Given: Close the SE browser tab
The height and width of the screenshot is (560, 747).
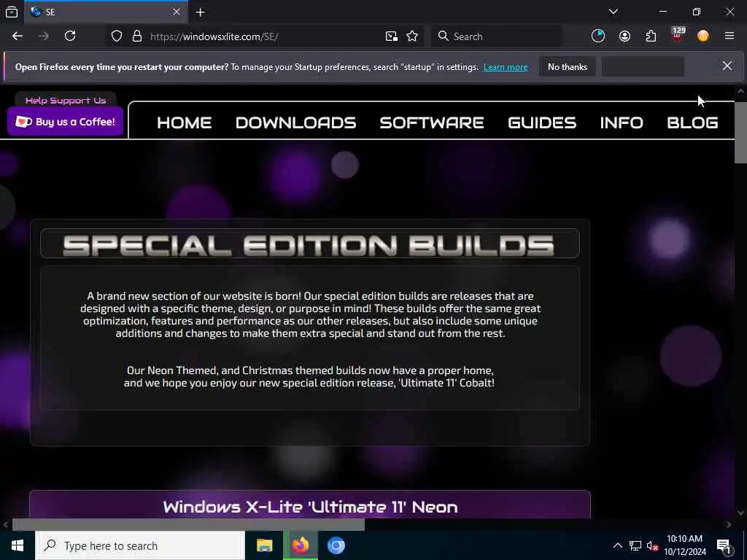Looking at the screenshot, I should 177,12.
